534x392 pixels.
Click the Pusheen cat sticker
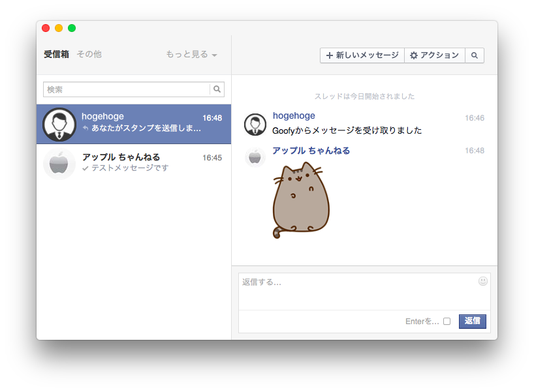[x=301, y=200]
